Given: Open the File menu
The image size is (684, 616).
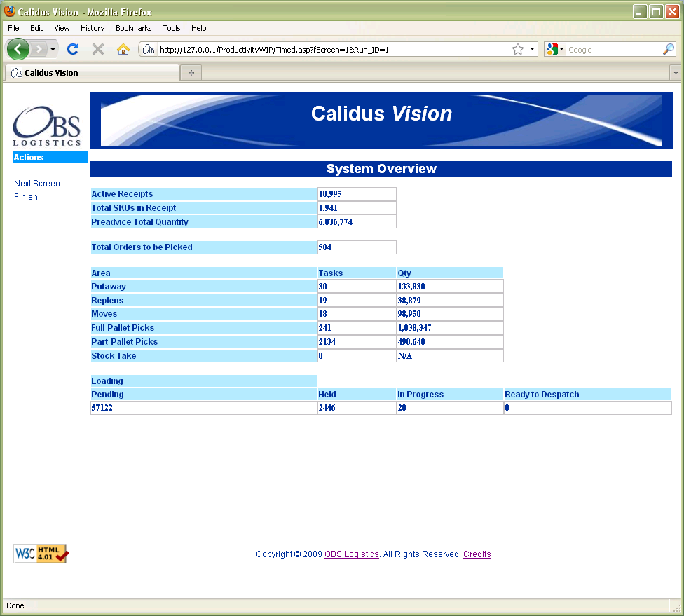Looking at the screenshot, I should pos(13,28).
